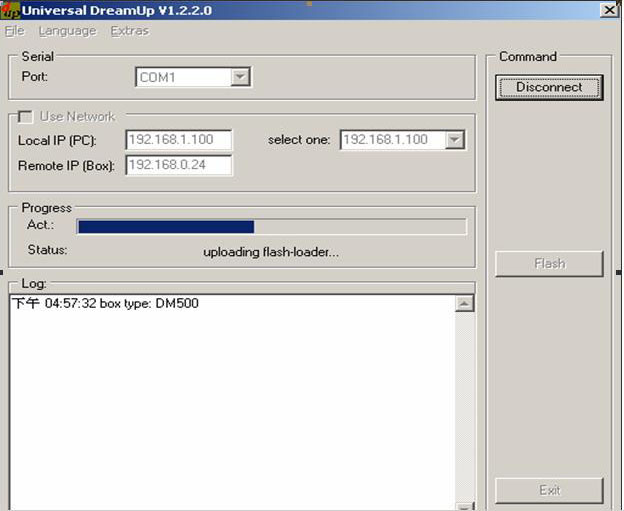Click the 'select one:' label
This screenshot has height=511, width=624.
pos(299,140)
